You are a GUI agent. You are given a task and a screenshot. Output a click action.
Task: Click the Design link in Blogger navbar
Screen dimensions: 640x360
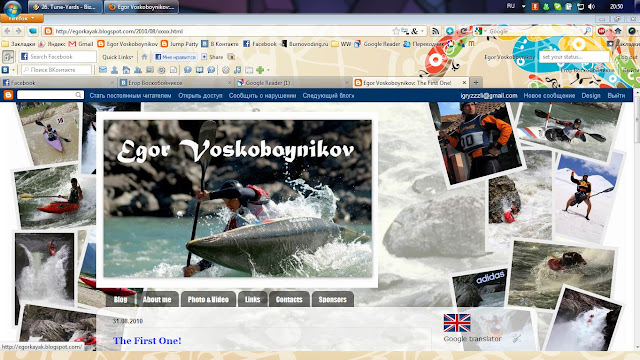591,96
